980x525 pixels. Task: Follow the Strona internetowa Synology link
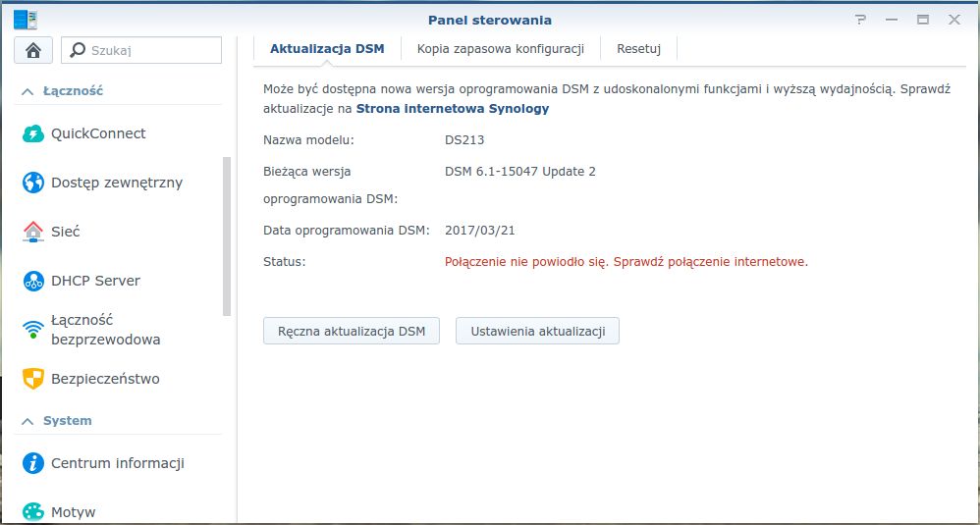pos(452,109)
